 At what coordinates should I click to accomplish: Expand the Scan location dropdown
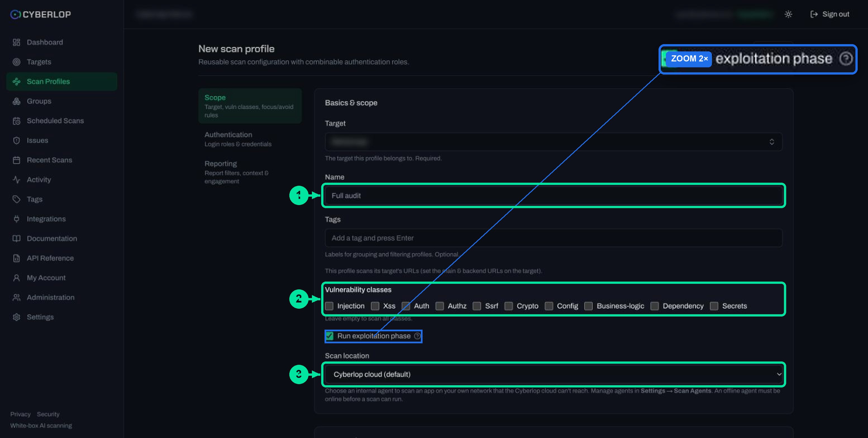[x=553, y=374]
